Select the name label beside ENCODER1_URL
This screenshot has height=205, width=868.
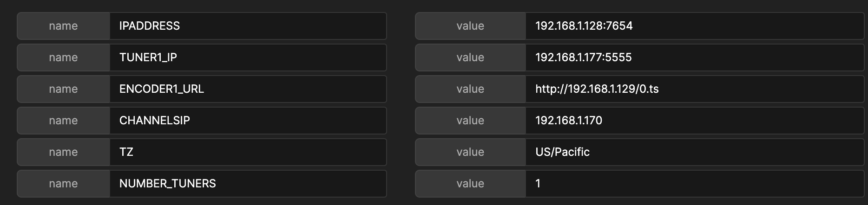pyautogui.click(x=63, y=89)
